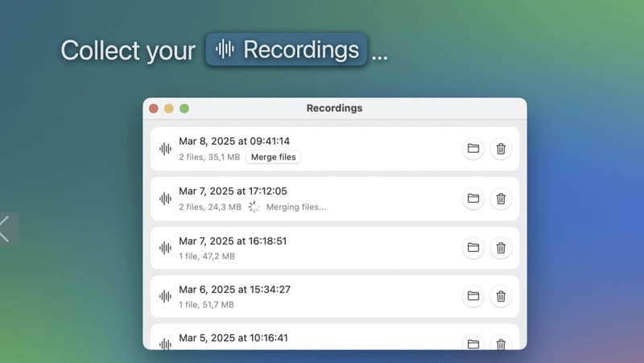The width and height of the screenshot is (644, 363).
Task: Click the Merge files button
Action: click(274, 157)
